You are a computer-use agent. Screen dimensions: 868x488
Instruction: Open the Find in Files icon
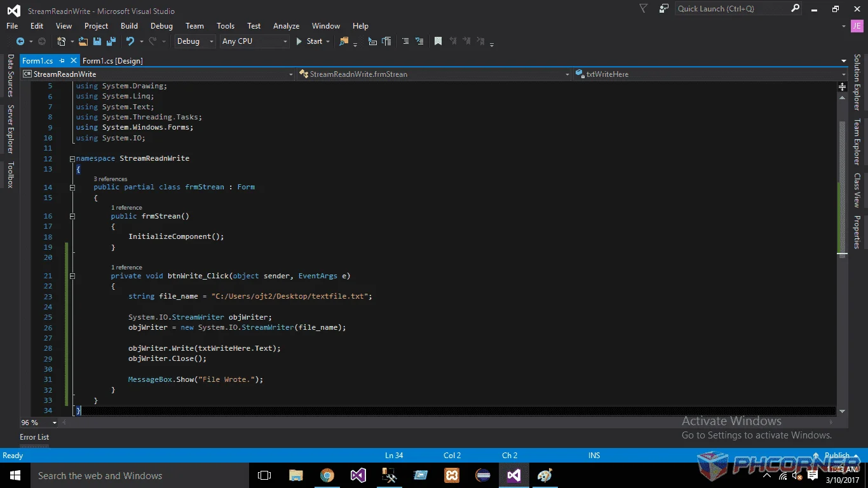(x=344, y=41)
